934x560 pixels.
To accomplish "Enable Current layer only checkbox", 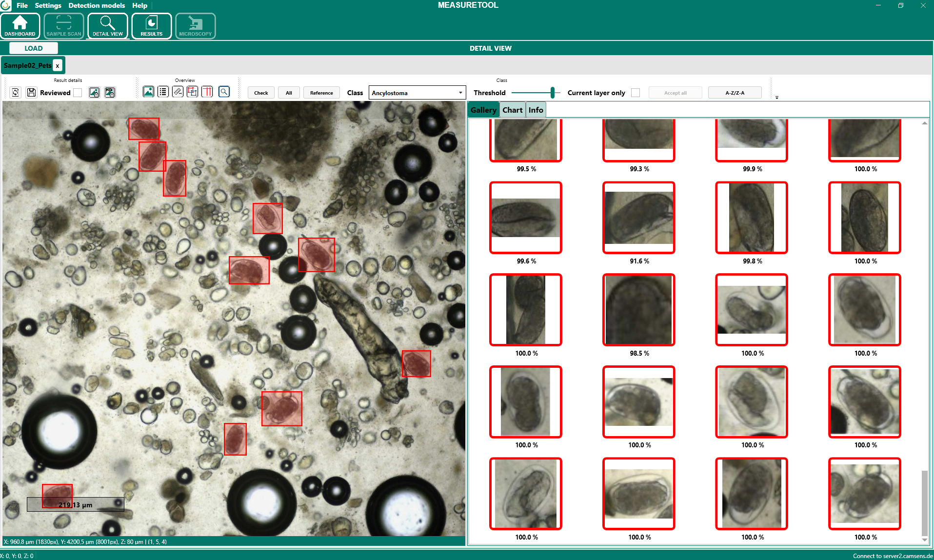I will coord(635,93).
